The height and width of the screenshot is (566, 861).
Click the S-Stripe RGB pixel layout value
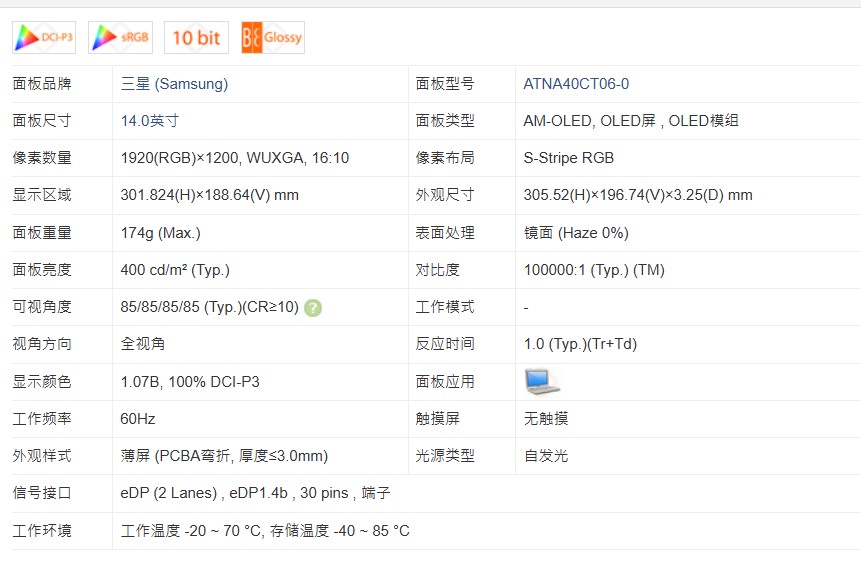(568, 158)
